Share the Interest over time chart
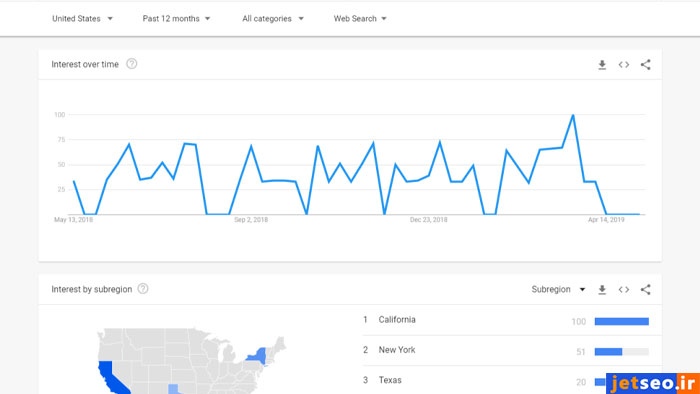 coord(646,65)
